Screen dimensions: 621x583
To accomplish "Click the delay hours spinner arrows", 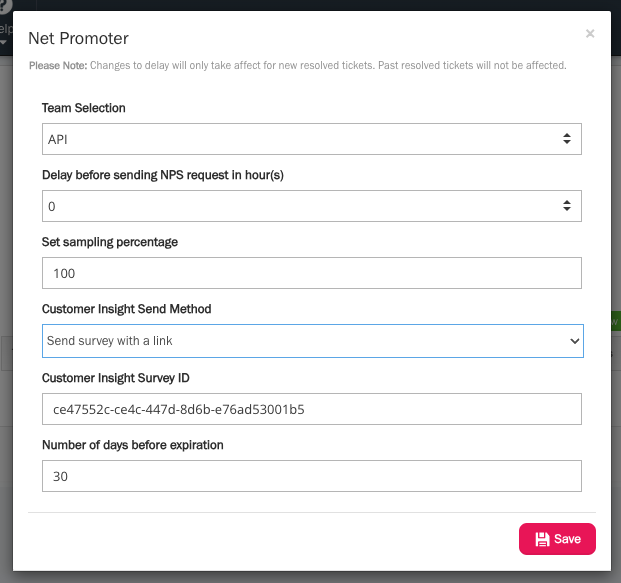I will pos(567,206).
